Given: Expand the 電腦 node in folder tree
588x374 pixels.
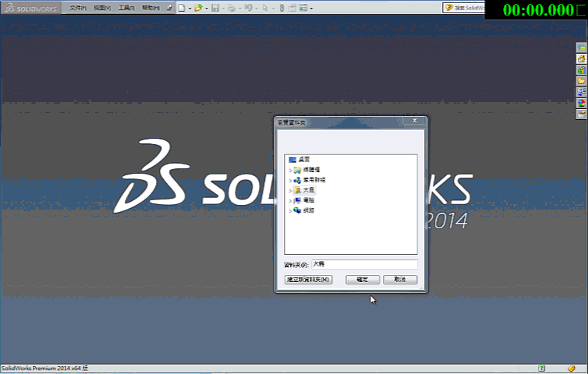Looking at the screenshot, I should coord(290,201).
